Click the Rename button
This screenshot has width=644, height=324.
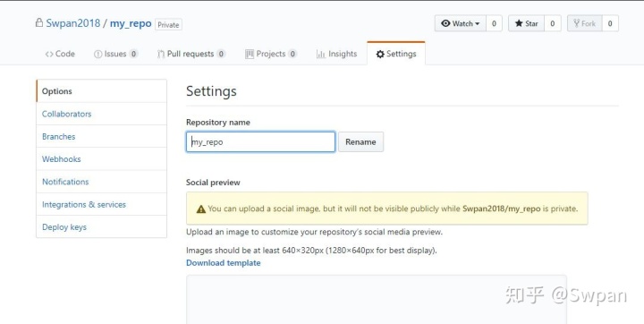tap(360, 141)
